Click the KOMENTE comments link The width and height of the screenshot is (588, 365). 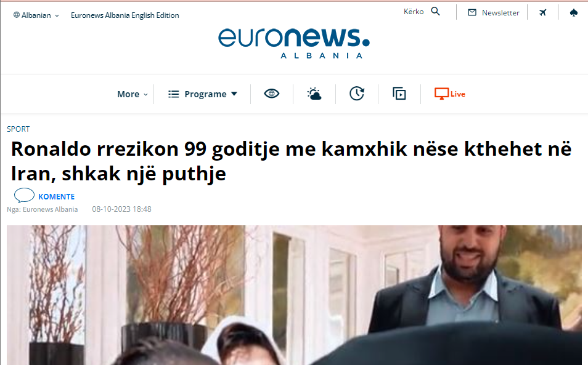[56, 196]
